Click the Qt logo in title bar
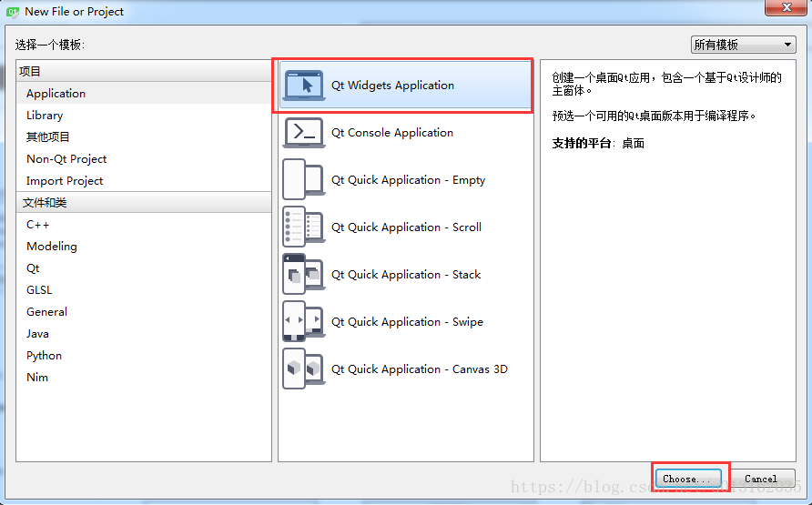Image resolution: width=812 pixels, height=505 pixels. [13, 12]
